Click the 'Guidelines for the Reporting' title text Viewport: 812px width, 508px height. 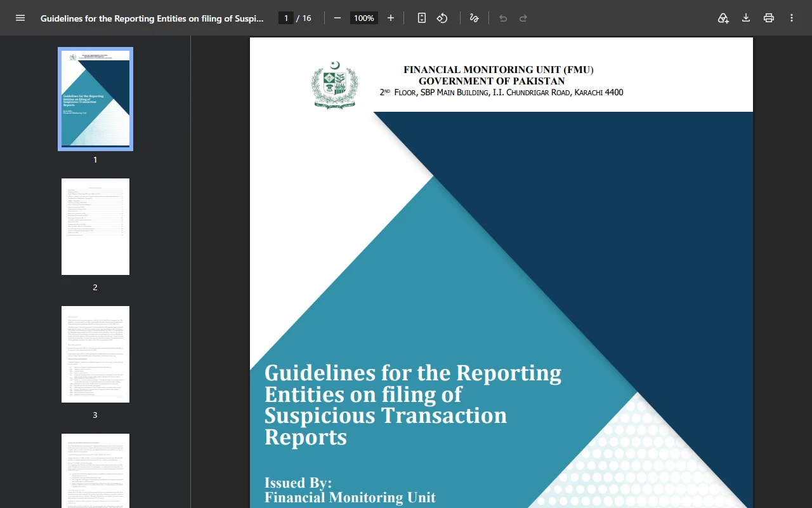tap(413, 372)
